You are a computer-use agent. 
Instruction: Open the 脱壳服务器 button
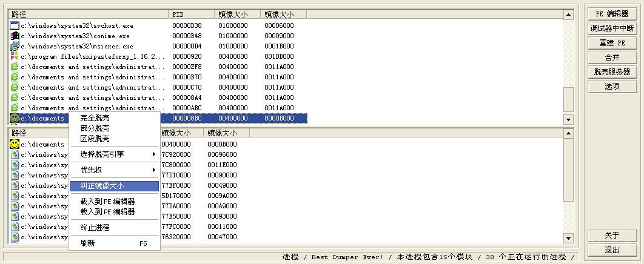click(x=612, y=71)
